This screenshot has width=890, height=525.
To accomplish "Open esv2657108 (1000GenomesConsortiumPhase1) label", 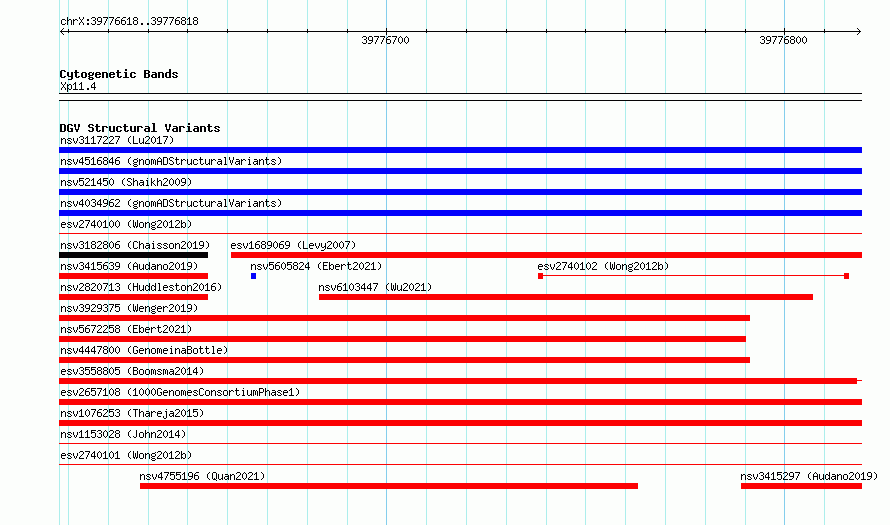I will 180,392.
